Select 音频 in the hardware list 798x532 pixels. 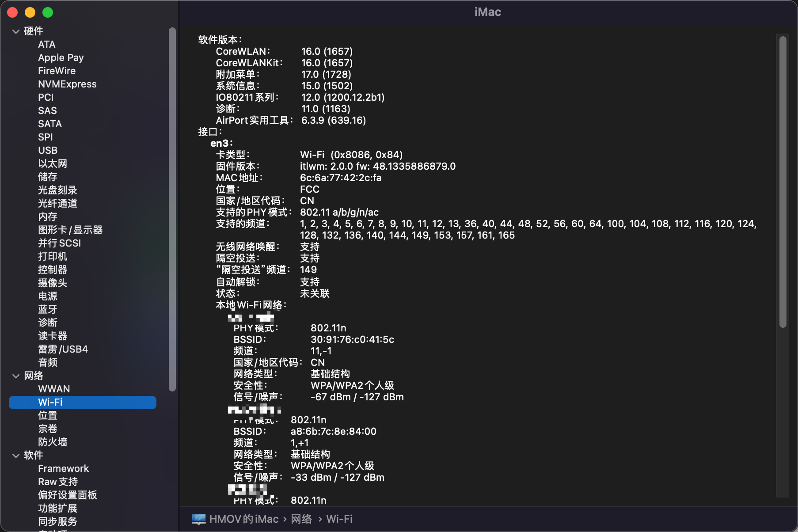pyautogui.click(x=48, y=362)
